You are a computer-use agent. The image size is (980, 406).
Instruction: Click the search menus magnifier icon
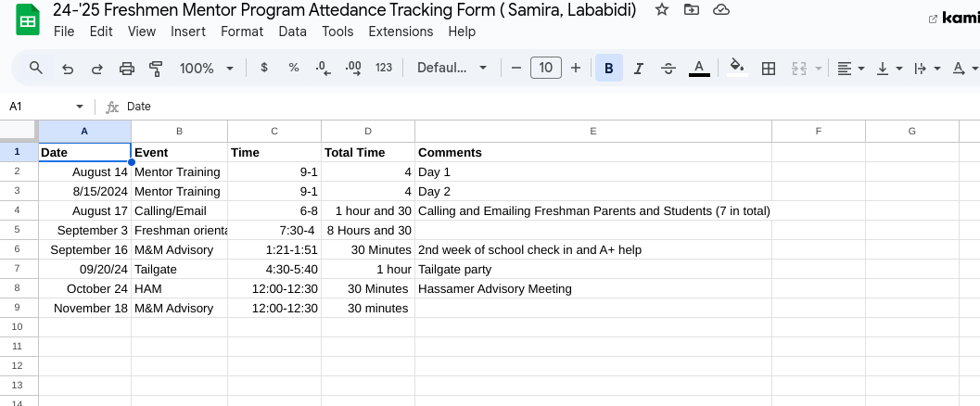click(x=36, y=68)
